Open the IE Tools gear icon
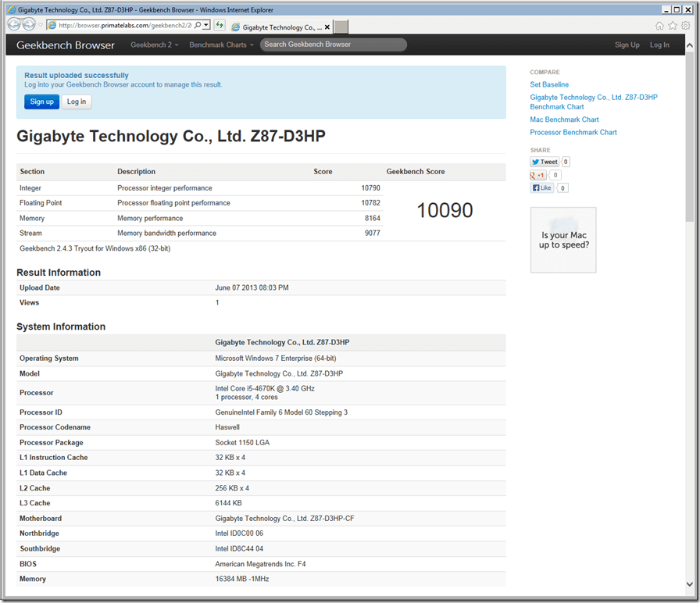The width and height of the screenshot is (700, 603). [686, 26]
